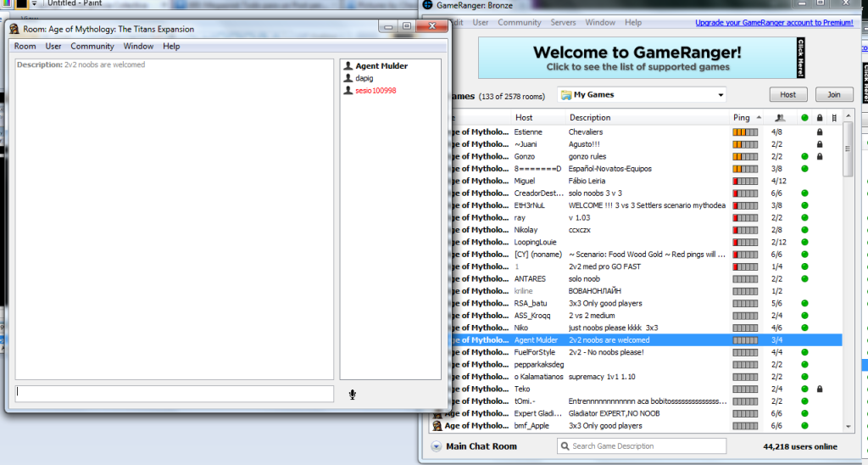
Task: Click the scroll down arrow of room list
Action: coord(848,427)
